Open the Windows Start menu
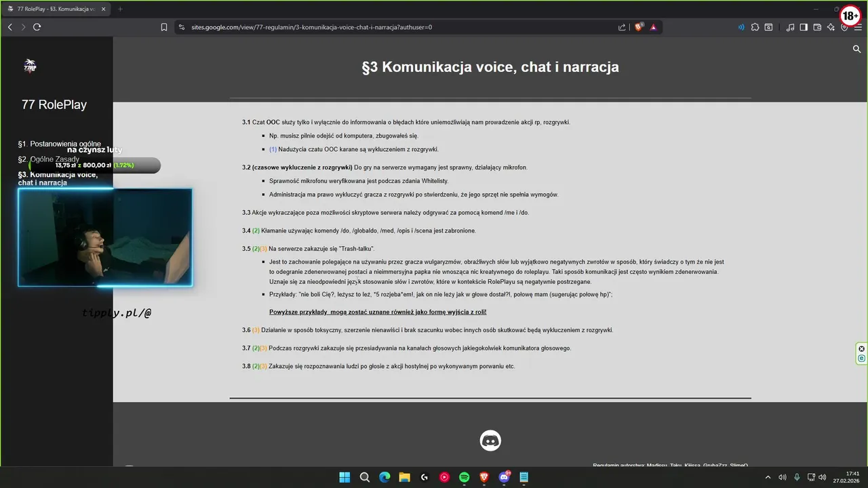Screen dimensions: 868x488 coord(344,477)
